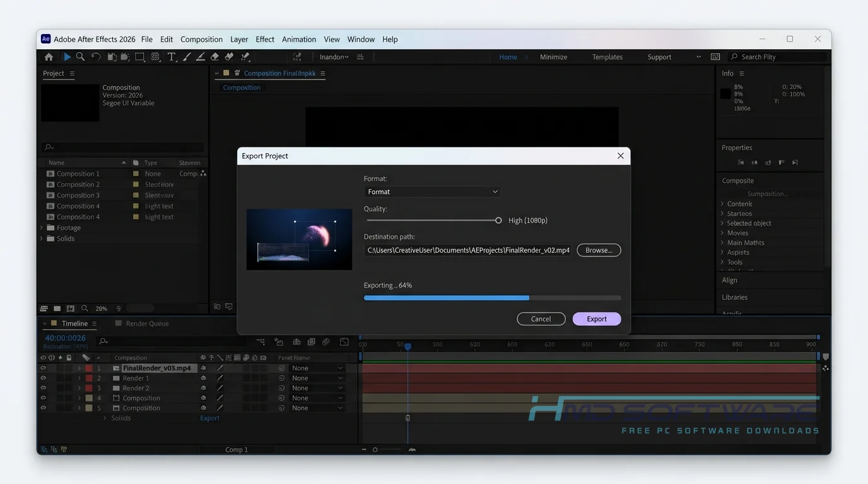Select the Puppet Pin tool
This screenshot has width=868, height=484.
245,57
